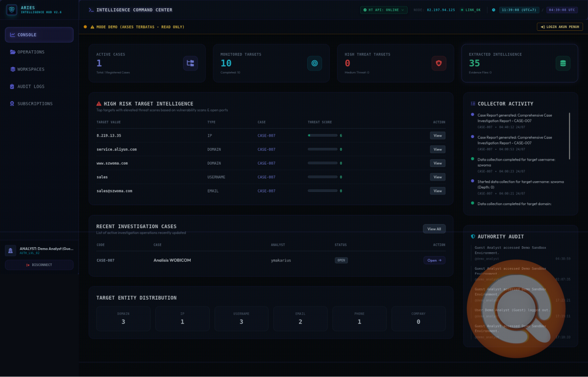The image size is (588, 377).
Task: Open the Console menu item
Action: (x=39, y=35)
